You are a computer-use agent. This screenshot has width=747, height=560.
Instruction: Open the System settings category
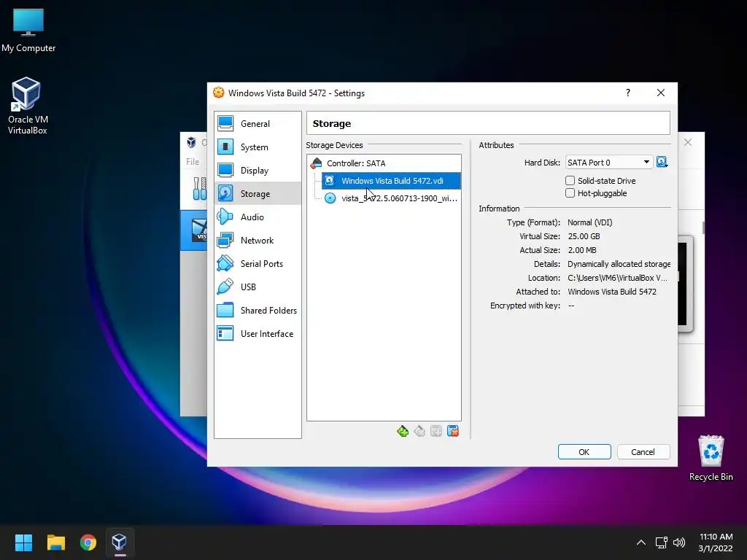[x=258, y=147]
